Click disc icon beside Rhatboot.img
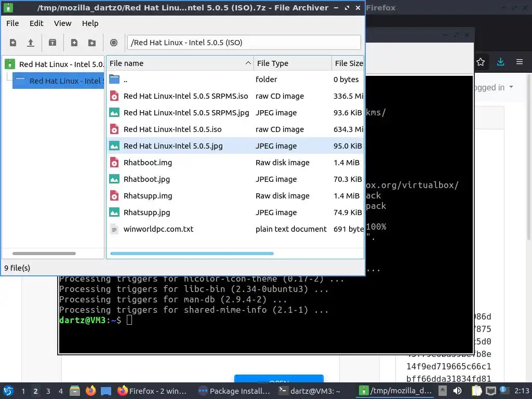532x399 pixels. (x=114, y=163)
